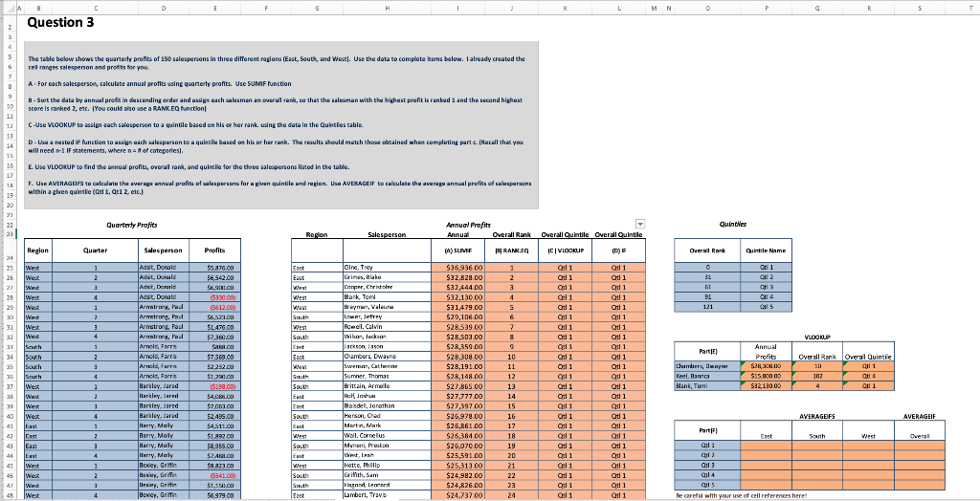This screenshot has height=501, width=980.
Task: Select the cell 'Henson, Chad'
Action: pos(387,416)
